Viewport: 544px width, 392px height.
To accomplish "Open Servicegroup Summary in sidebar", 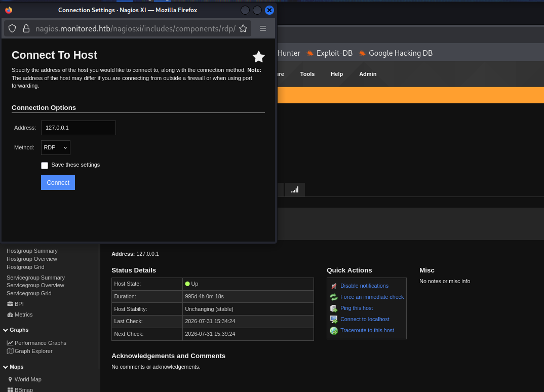I will pyautogui.click(x=36, y=278).
